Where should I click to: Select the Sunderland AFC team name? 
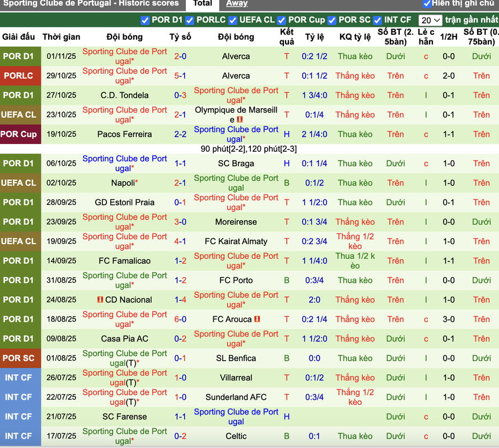[x=236, y=397]
